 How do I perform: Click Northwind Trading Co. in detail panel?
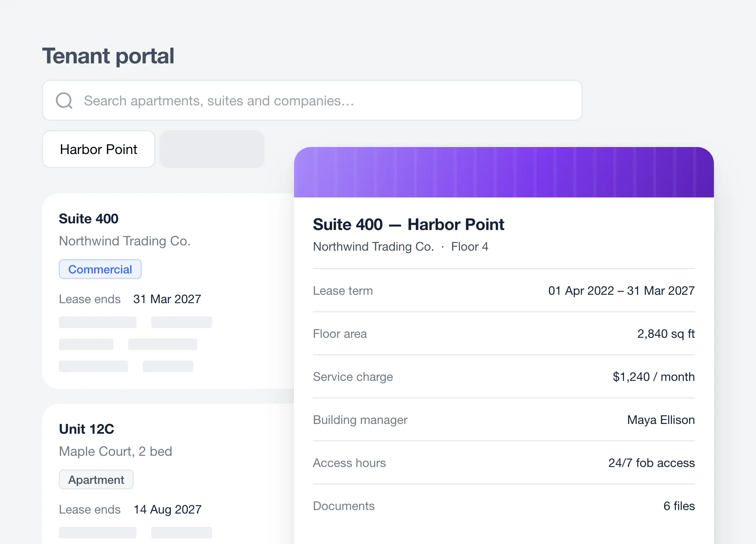click(373, 246)
